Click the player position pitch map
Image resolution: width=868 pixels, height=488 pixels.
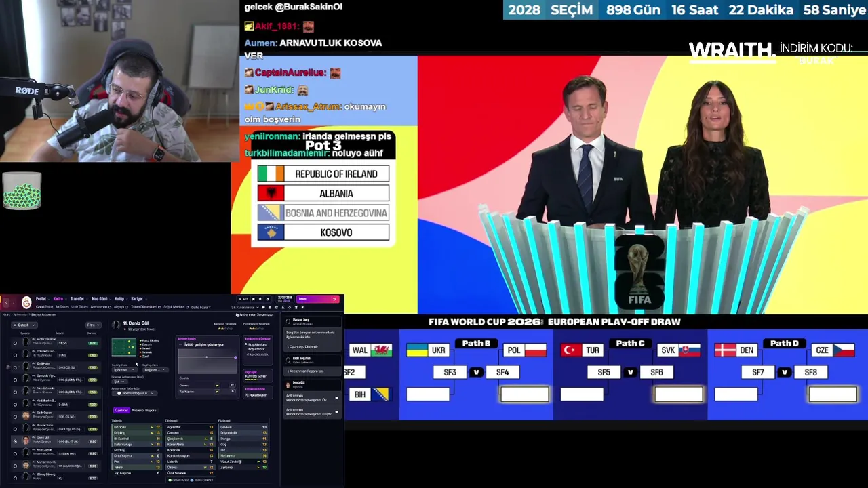click(x=124, y=347)
